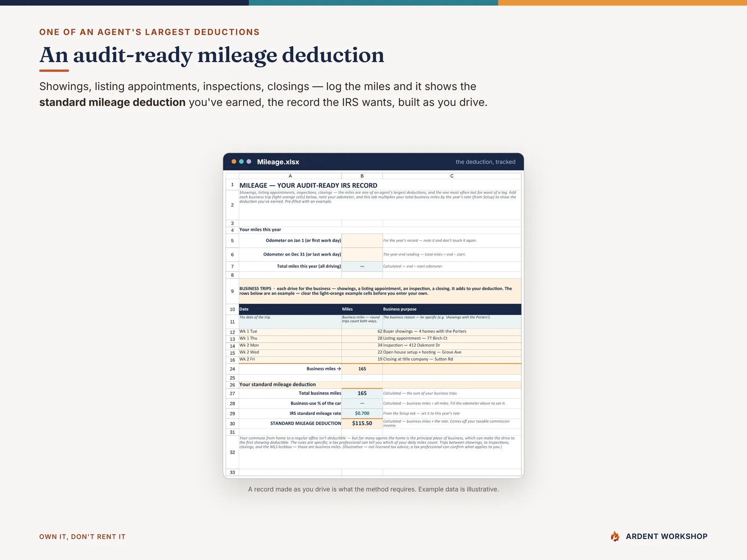747x560 pixels.
Task: Select the Total miles this year value cell
Action: 362,266
